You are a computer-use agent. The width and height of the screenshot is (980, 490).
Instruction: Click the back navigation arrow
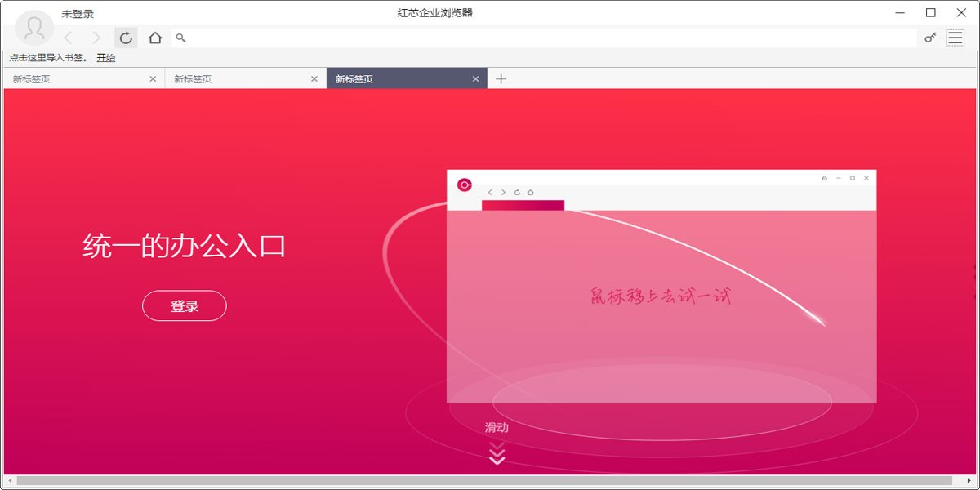click(x=67, y=38)
